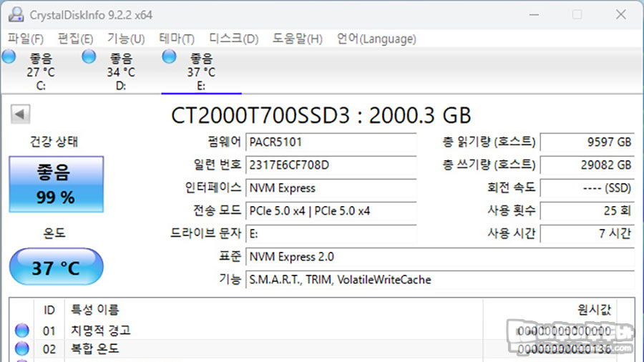
Task: Click the disk title CT2000T700SSD3 : 2000.3 GB
Action: [x=321, y=115]
